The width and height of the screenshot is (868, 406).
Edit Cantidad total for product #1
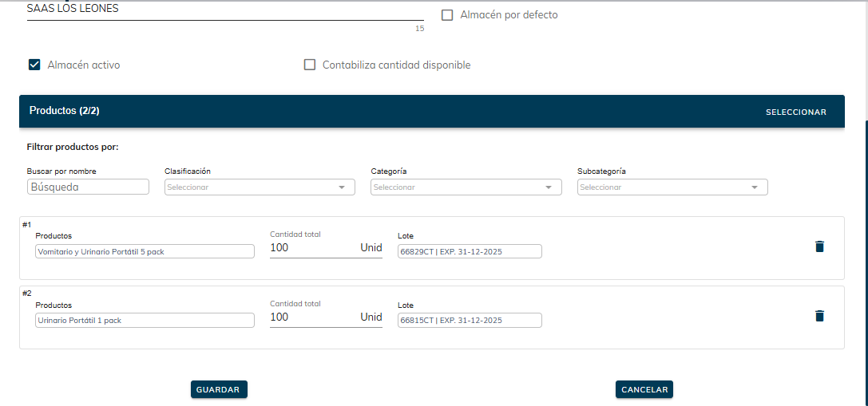pyautogui.click(x=311, y=248)
